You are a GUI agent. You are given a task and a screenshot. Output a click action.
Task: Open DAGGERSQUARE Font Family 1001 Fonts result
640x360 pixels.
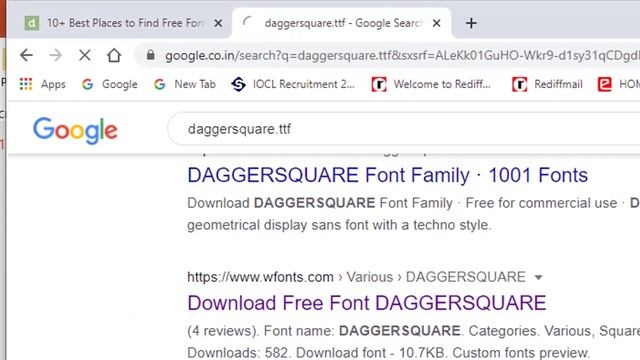(x=387, y=175)
